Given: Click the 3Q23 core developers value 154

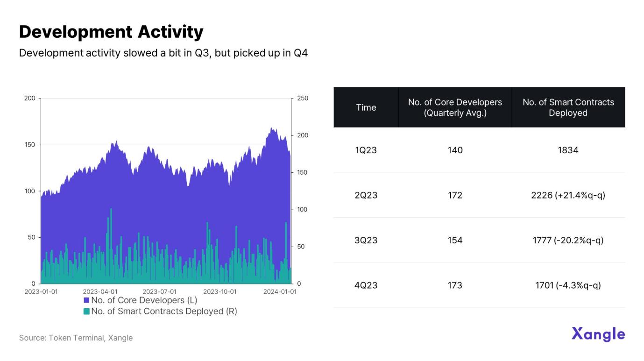Looking at the screenshot, I should 455,240.
